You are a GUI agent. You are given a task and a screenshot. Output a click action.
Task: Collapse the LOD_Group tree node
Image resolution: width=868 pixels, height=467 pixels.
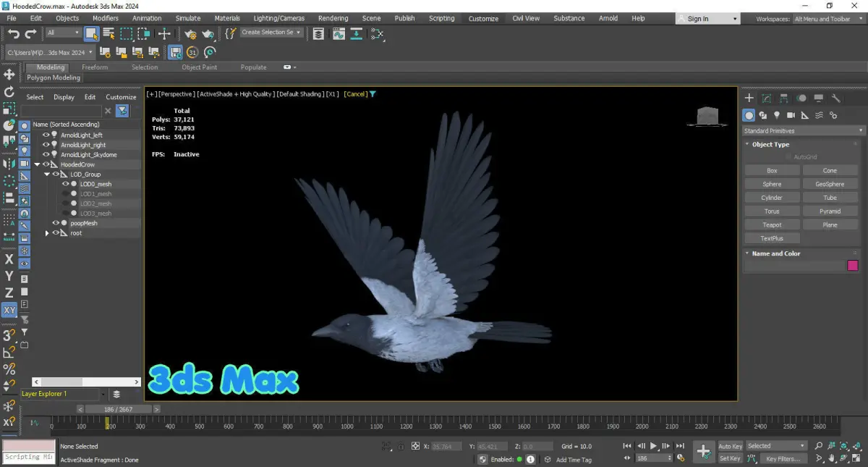[47, 174]
